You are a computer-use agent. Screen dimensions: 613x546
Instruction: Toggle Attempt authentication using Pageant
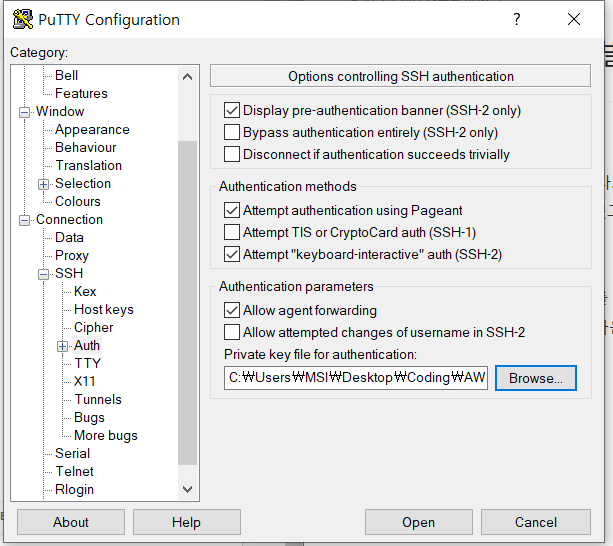pyautogui.click(x=232, y=210)
